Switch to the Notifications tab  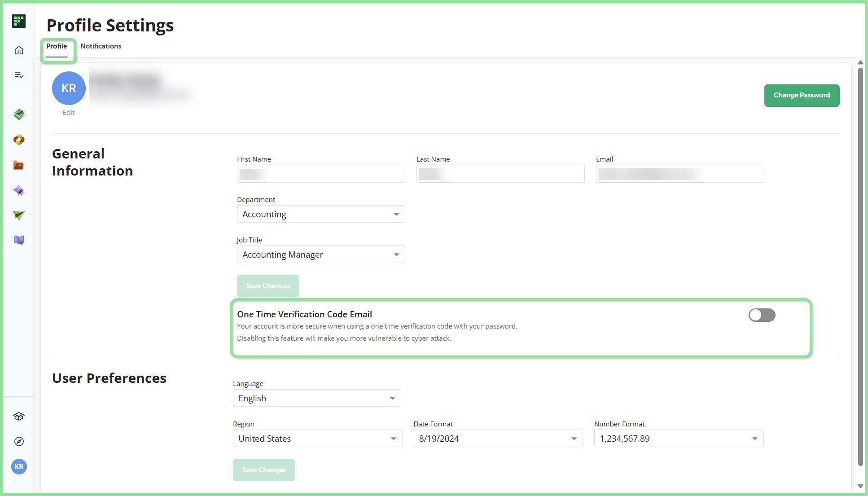coord(101,46)
